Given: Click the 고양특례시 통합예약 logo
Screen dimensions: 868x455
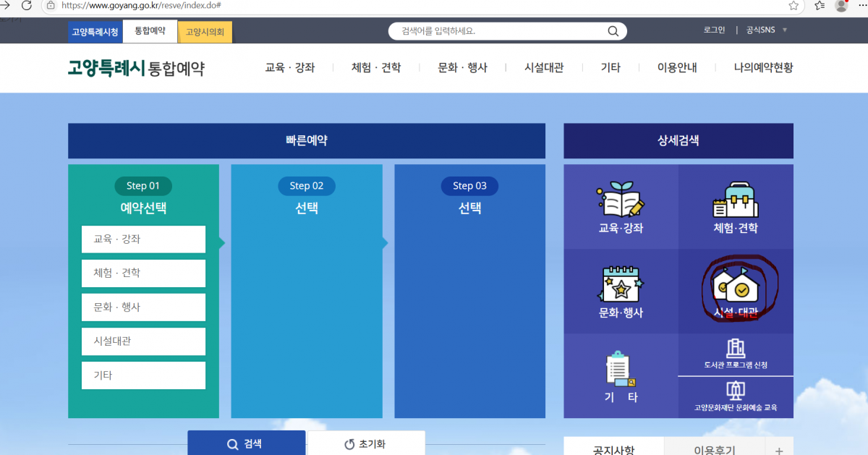Looking at the screenshot, I should click(136, 68).
